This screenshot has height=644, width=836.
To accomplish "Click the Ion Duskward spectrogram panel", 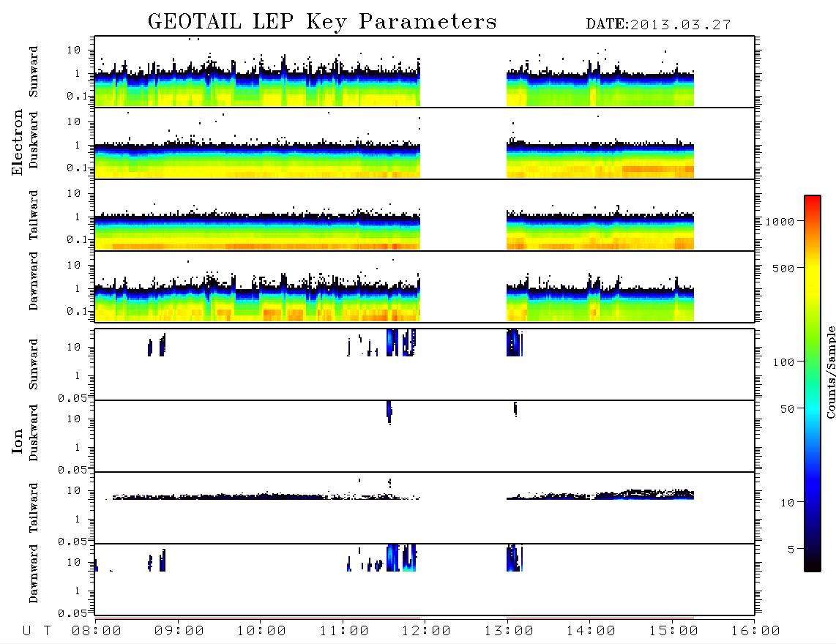I will pos(425,436).
